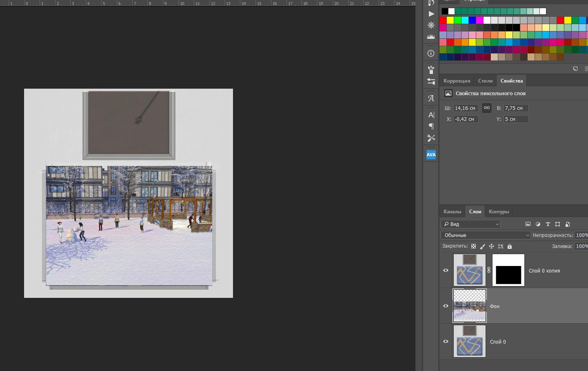Toggle lock transparent pixels
588x371 pixels.
tap(473, 246)
